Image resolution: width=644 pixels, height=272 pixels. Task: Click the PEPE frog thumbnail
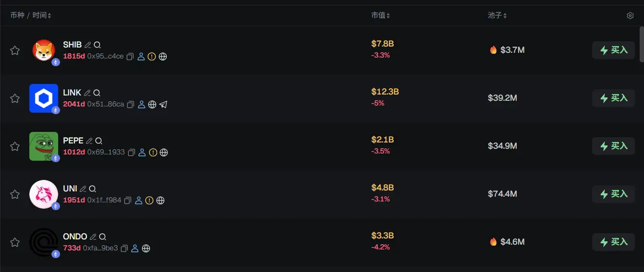[44, 146]
